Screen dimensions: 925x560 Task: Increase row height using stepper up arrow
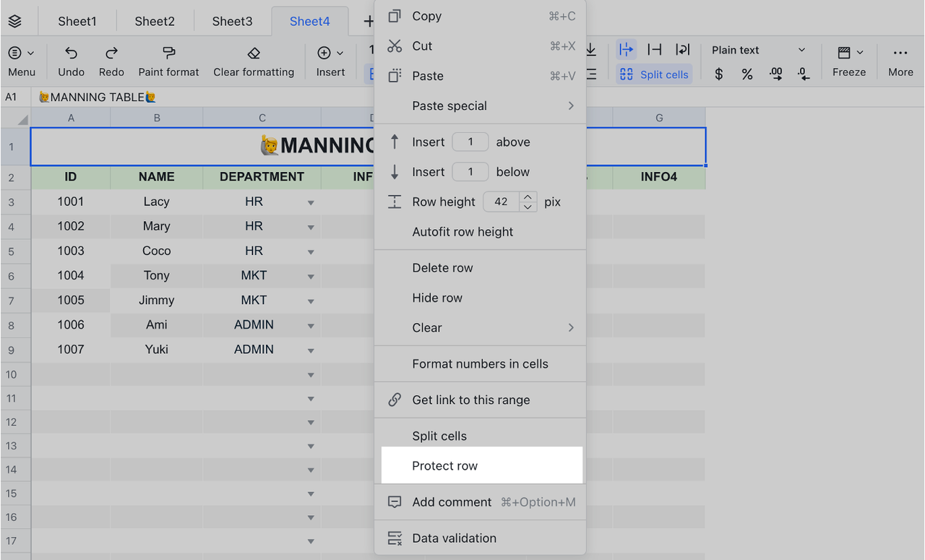(528, 197)
